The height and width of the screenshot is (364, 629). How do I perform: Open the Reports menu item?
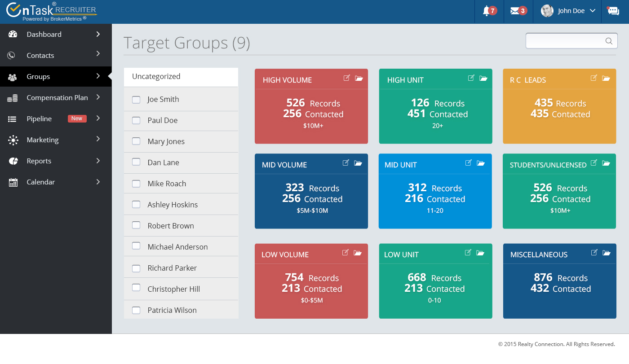56,161
